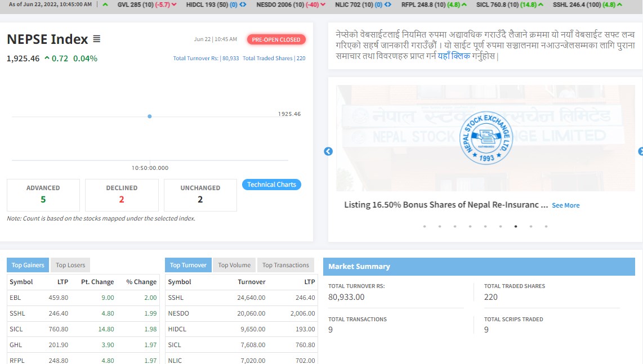Click GHL symbol in Top Gainers

coord(16,345)
